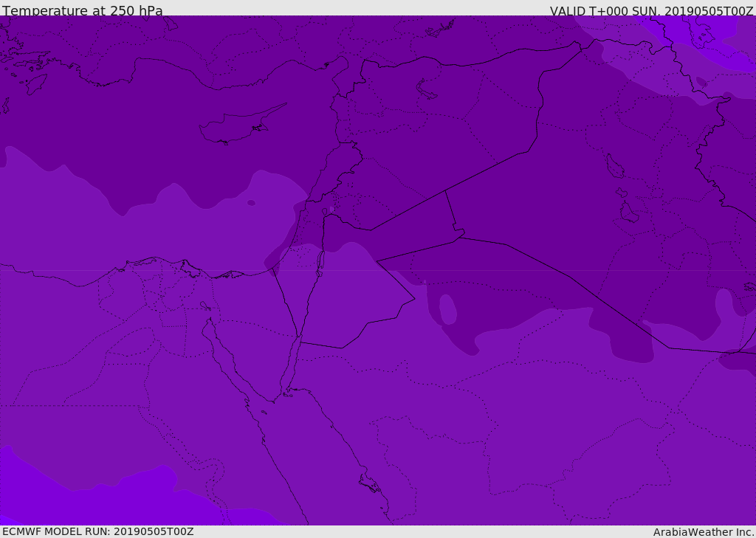756x538 pixels.
Task: Click the 'ECMWF MODEL RUN: 20190505T00Z' footer text
Action: point(98,531)
